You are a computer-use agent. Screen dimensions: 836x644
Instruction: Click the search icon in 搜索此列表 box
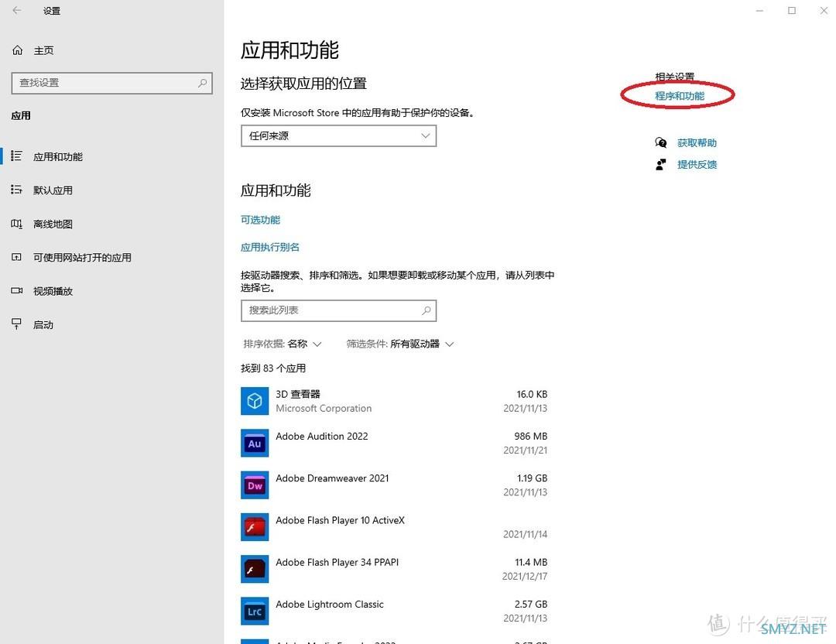coord(427,310)
